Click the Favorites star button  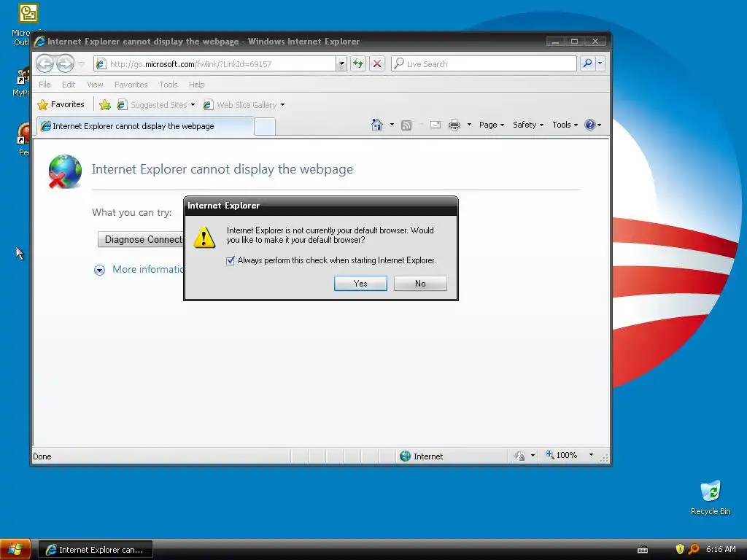61,104
